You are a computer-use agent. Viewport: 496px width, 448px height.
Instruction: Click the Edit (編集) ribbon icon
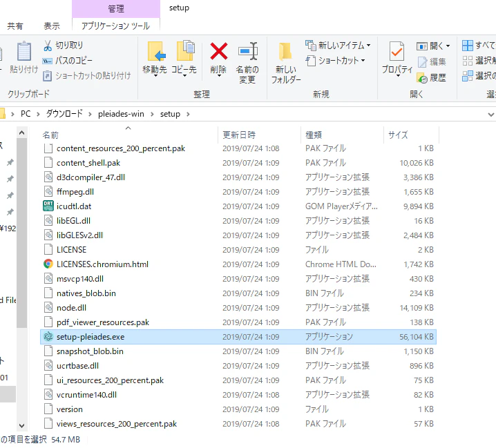tap(422, 62)
